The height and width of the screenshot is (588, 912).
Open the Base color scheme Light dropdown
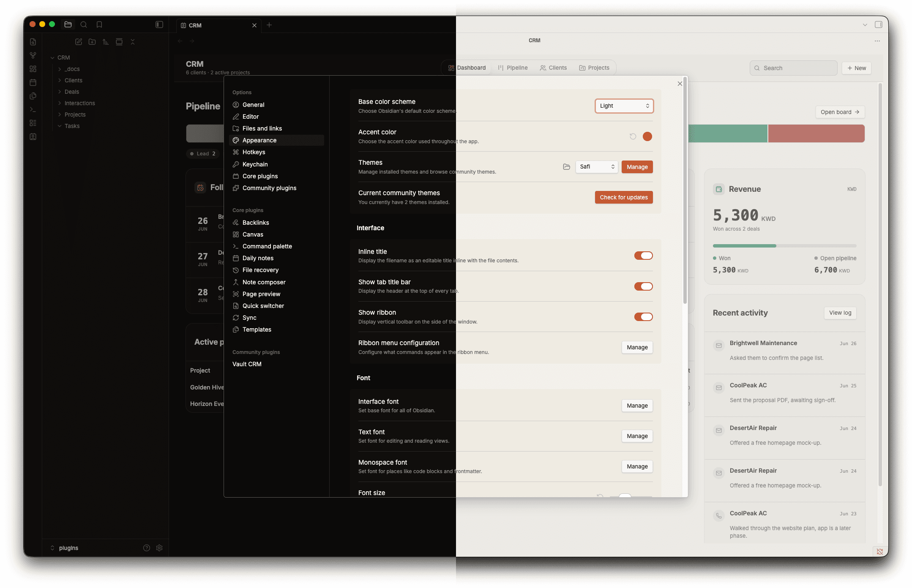pos(624,106)
